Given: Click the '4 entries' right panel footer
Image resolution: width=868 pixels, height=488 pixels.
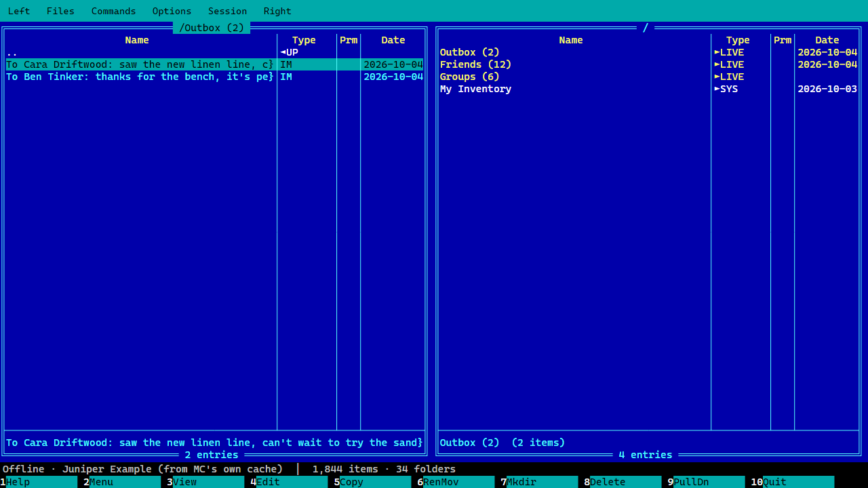Looking at the screenshot, I should point(646,455).
